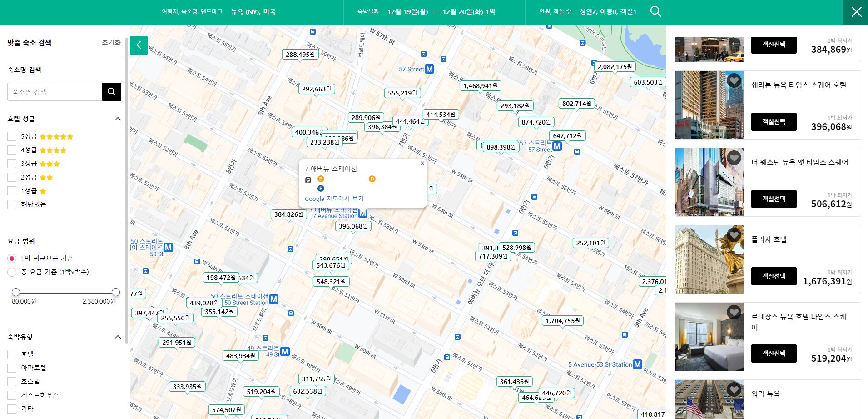Image resolution: width=868 pixels, height=419 pixels.
Task: Click the 50 Street Station M icon
Action: coord(273,299)
